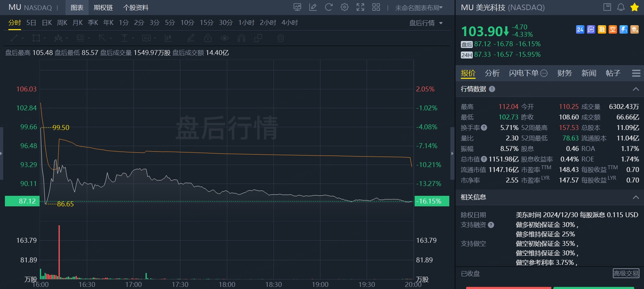This screenshot has height=289, width=644.
Task: Click the fullscreen expand icon
Action: (x=360, y=7)
